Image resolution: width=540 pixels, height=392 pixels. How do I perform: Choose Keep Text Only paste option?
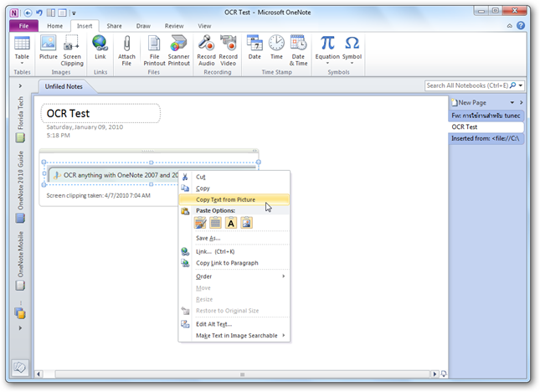tap(231, 223)
